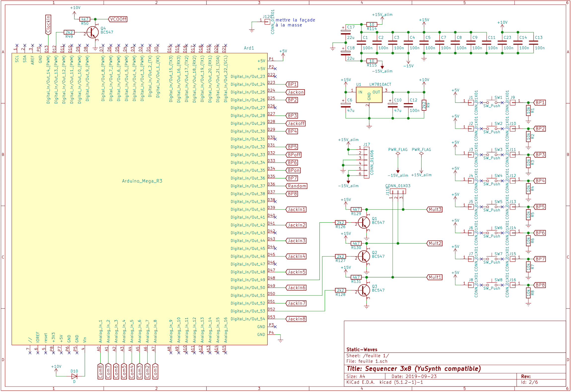This screenshot has height=392, width=571.
Task: Click the Q4 BC547 transistor symbol
Action: (x=93, y=32)
